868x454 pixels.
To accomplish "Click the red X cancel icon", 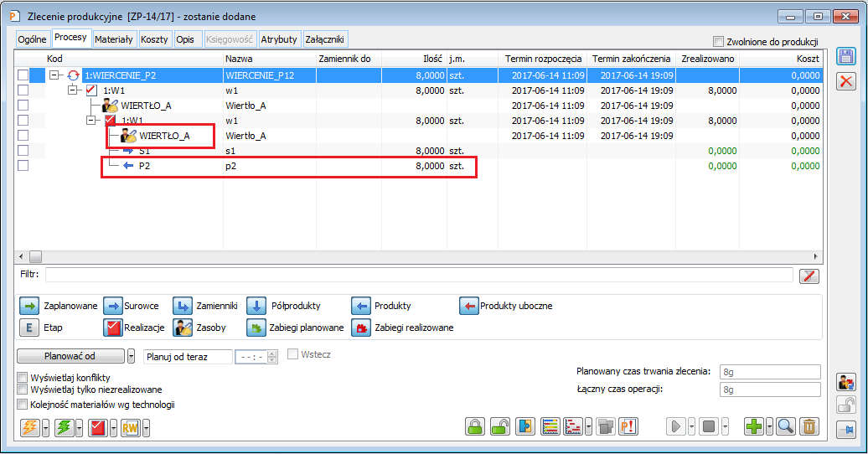I will point(846,81).
